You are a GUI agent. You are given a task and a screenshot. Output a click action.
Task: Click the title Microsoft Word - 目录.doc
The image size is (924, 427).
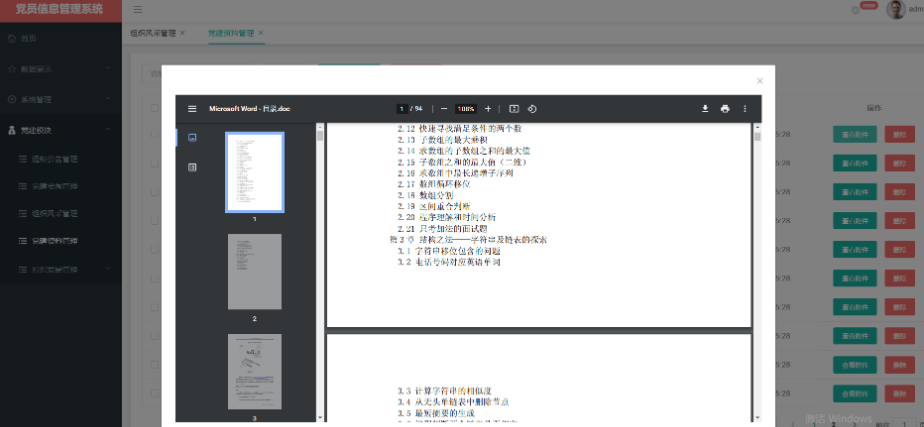tap(249, 109)
